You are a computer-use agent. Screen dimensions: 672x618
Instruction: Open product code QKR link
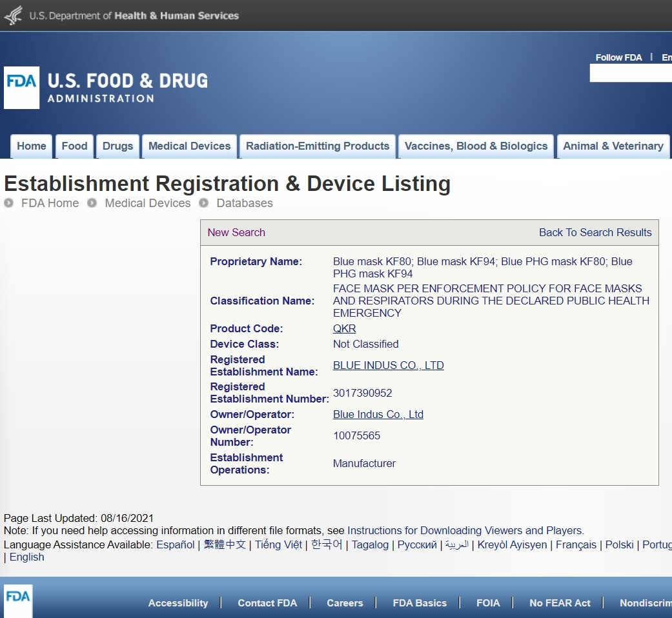[345, 328]
